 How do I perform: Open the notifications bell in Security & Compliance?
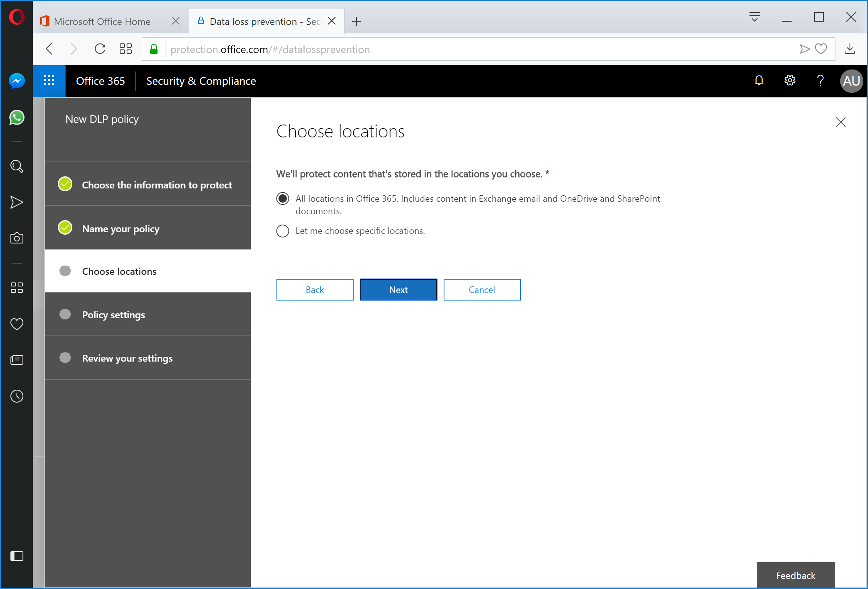(759, 81)
